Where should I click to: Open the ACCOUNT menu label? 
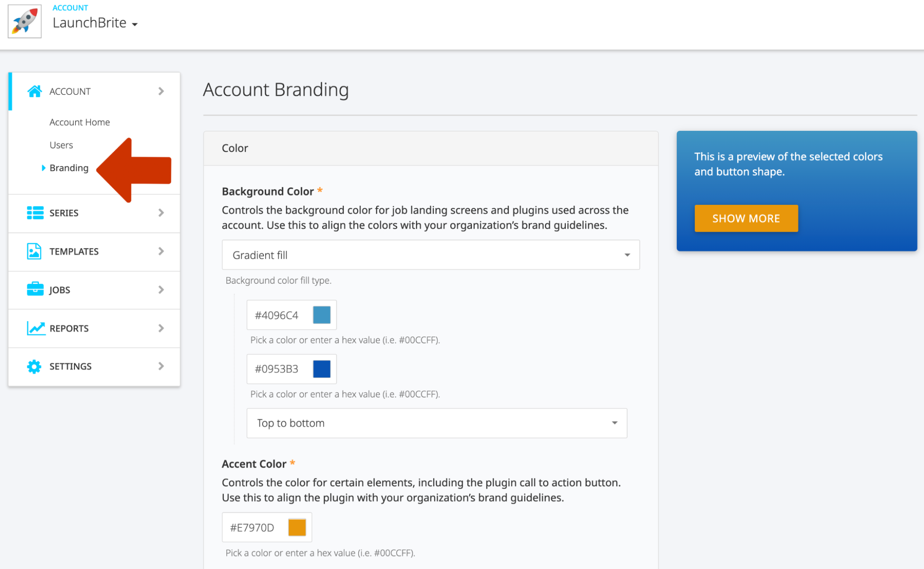click(70, 92)
